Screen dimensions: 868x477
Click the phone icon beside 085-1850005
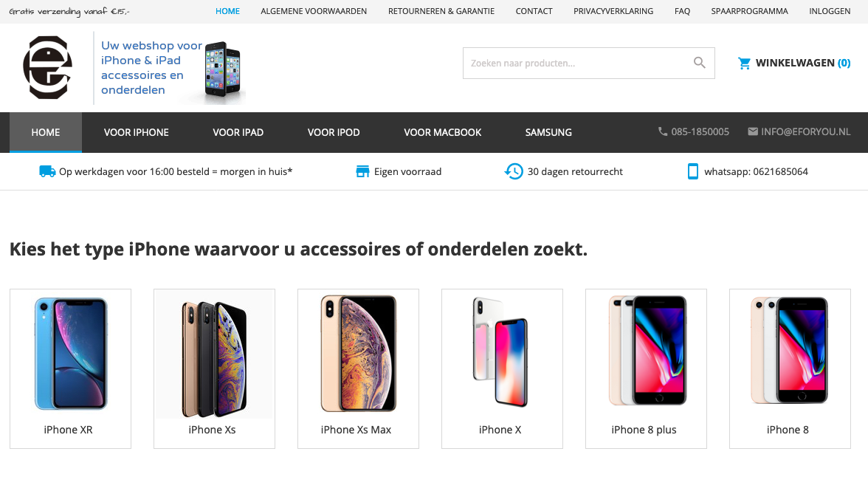pos(663,132)
